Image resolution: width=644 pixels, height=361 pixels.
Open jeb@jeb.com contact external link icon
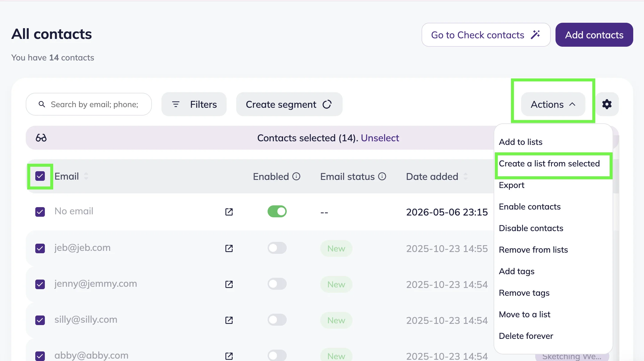(x=229, y=248)
